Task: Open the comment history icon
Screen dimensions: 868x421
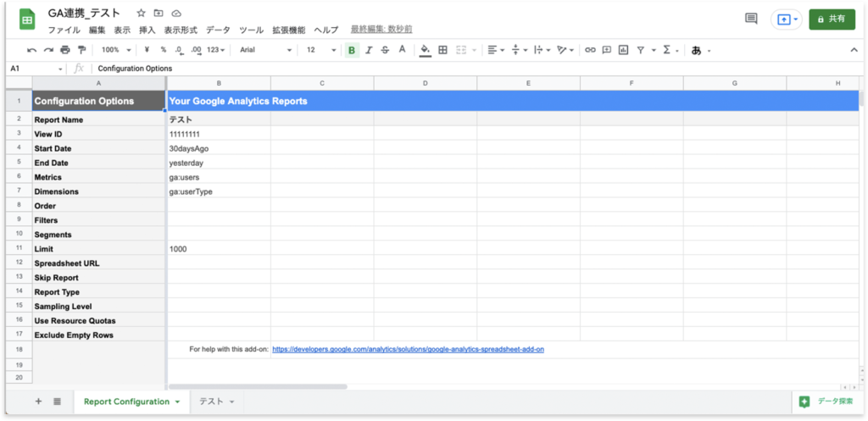Action: click(750, 19)
